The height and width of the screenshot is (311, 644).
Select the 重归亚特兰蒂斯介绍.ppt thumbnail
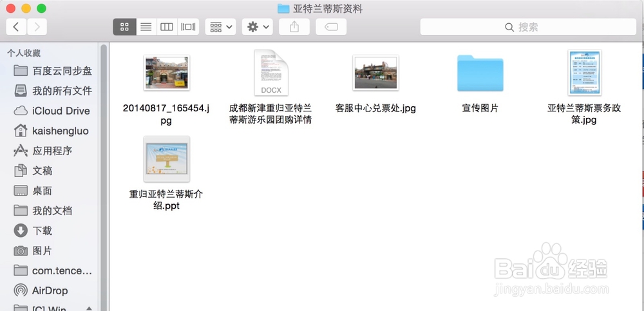click(166, 159)
